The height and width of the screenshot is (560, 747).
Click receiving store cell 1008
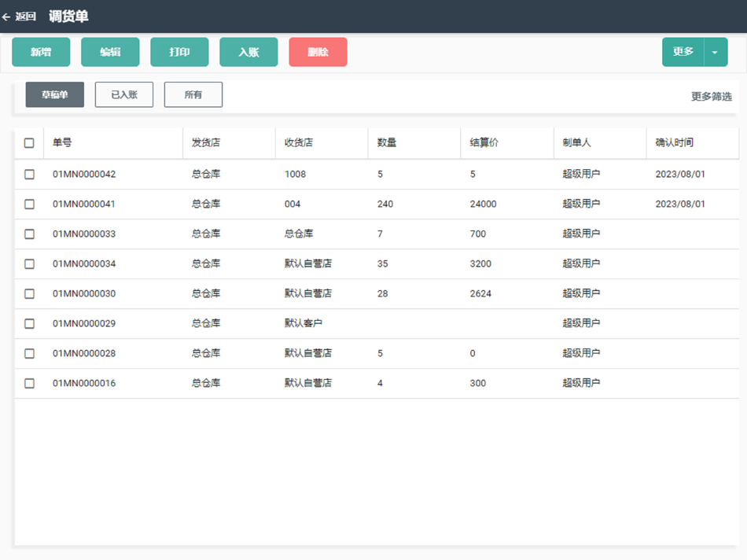pos(296,174)
